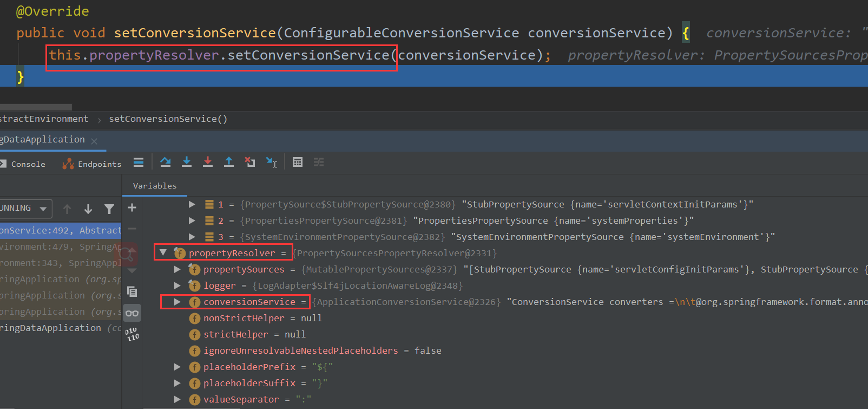Select frame ronment:343, SpringAppl
Screen dimensions: 868x409
coord(61,263)
